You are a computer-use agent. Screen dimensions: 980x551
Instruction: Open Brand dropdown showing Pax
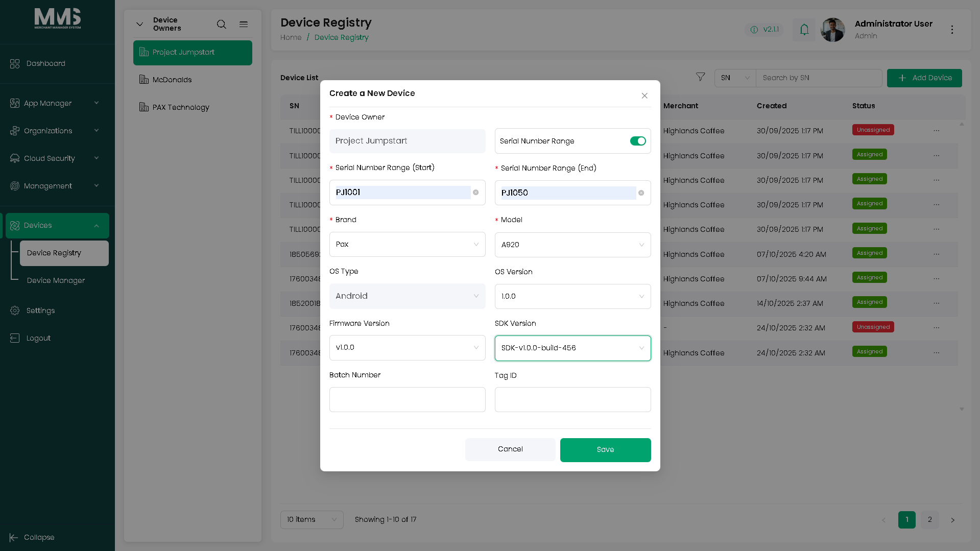(407, 245)
